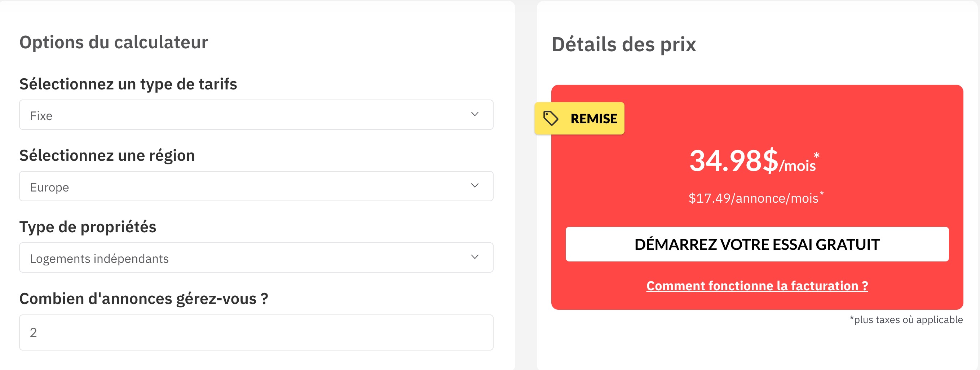Expand the region dropdown set to Europe
The image size is (980, 370).
(x=256, y=186)
